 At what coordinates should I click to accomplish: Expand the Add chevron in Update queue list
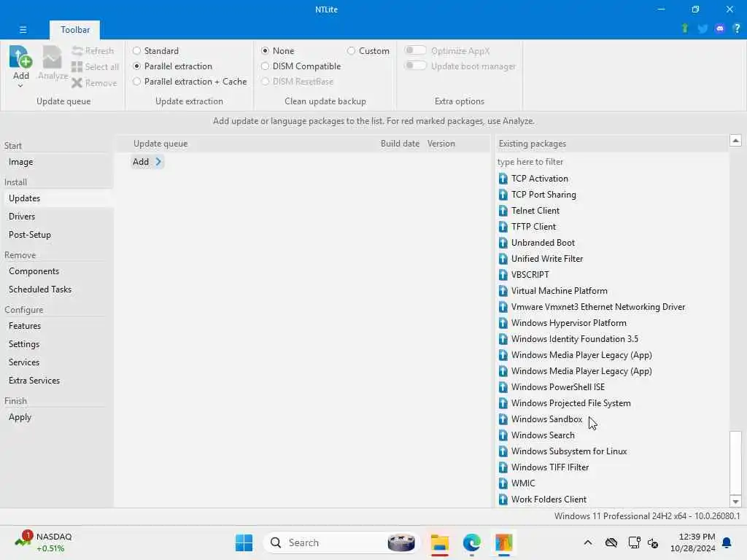[x=158, y=162]
